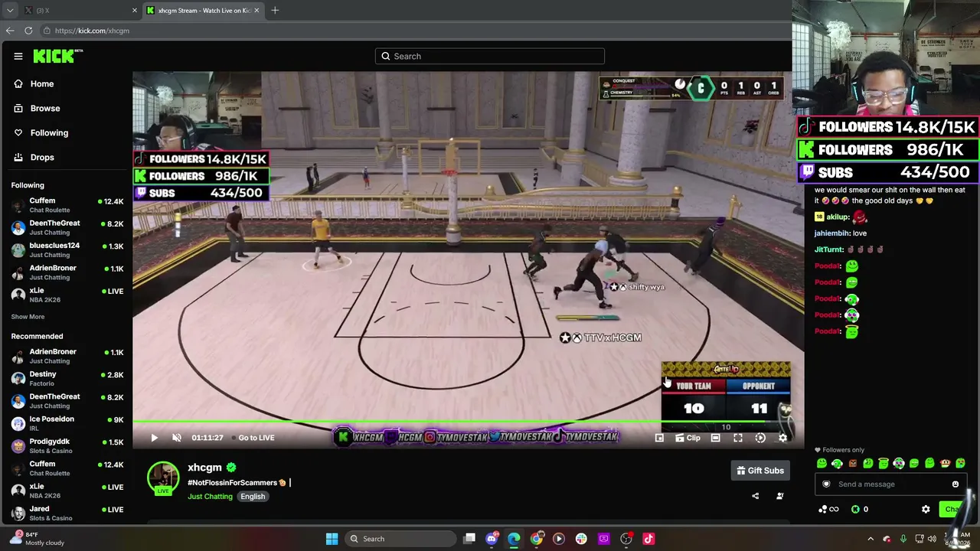Enter fullscreen video mode
The height and width of the screenshot is (551, 980).
coord(738,438)
